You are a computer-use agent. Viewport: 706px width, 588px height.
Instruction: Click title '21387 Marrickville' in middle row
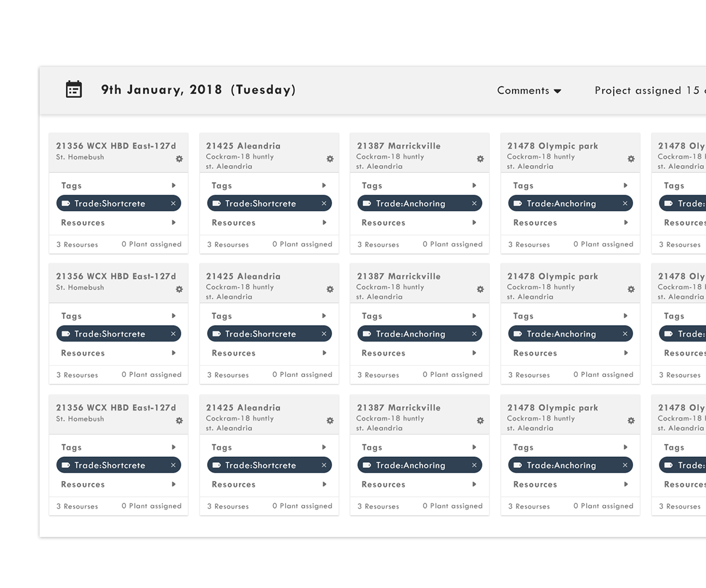398,276
